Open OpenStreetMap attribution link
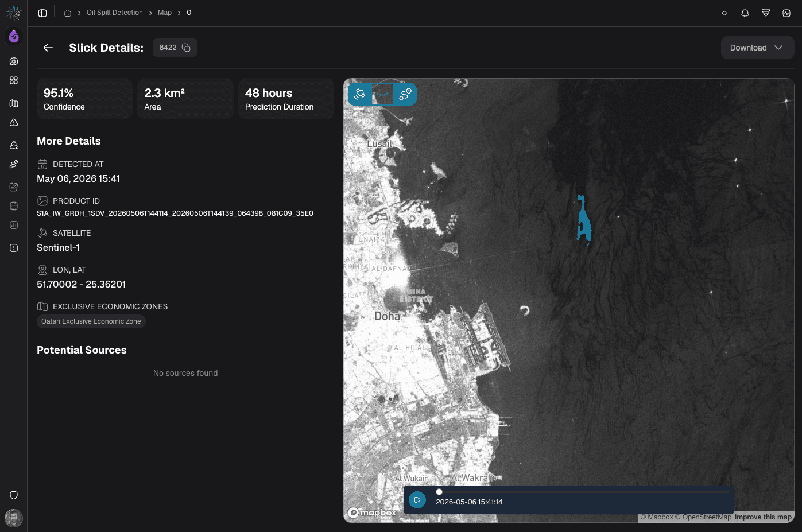This screenshot has width=802, height=532. tap(703, 517)
